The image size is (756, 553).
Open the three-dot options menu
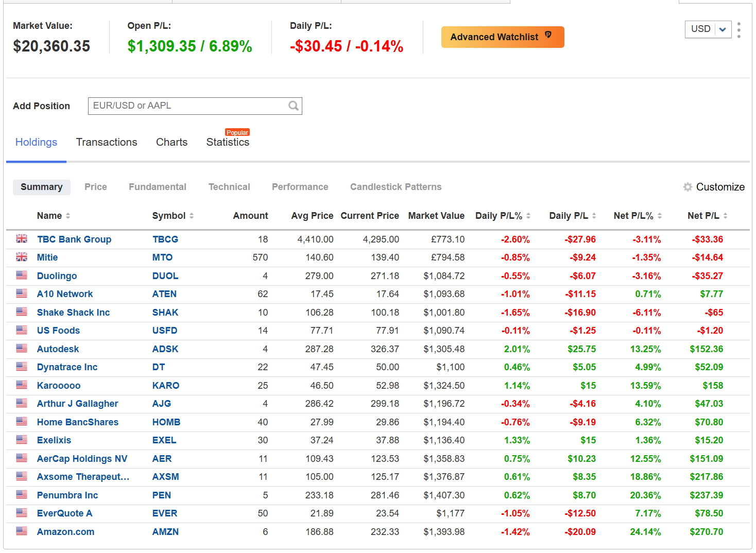click(x=739, y=30)
